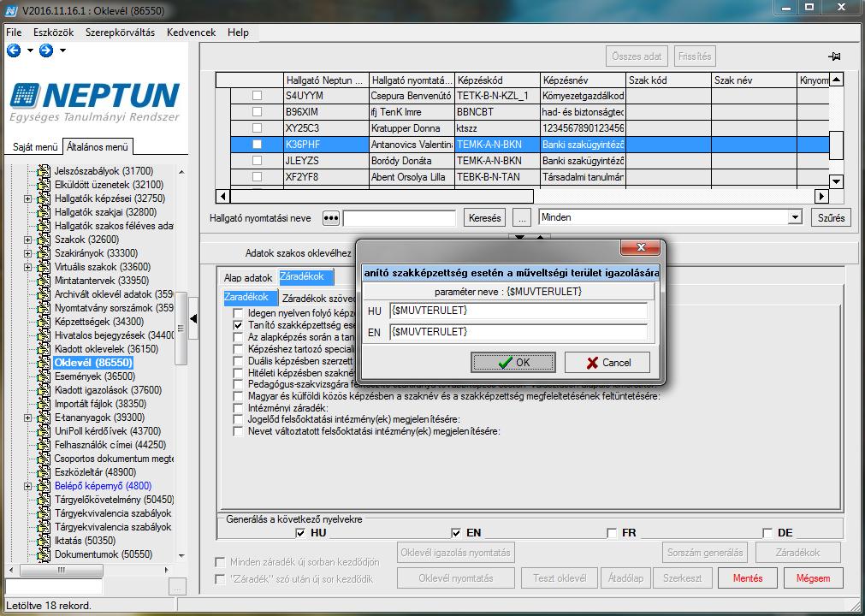Expand the E-tananyagok (39300) tree node

[x=27, y=418]
